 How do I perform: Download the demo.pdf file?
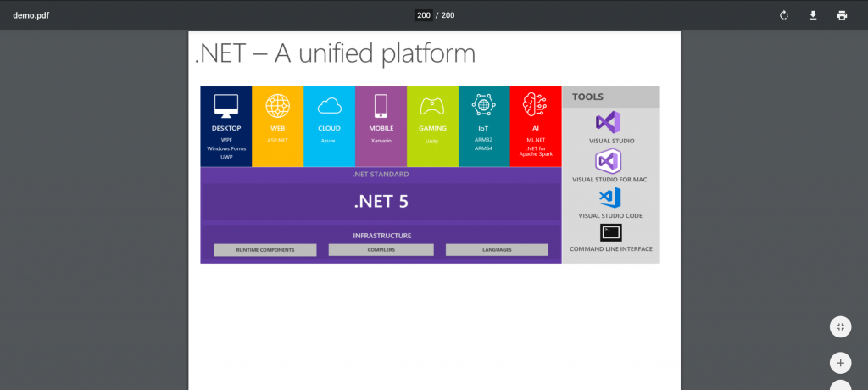[813, 15]
